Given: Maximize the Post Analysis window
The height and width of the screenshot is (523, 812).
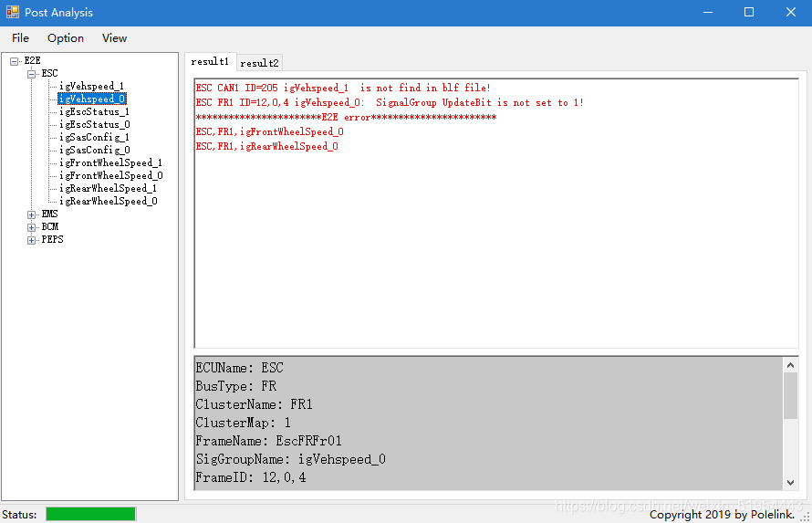Looking at the screenshot, I should 749,13.
